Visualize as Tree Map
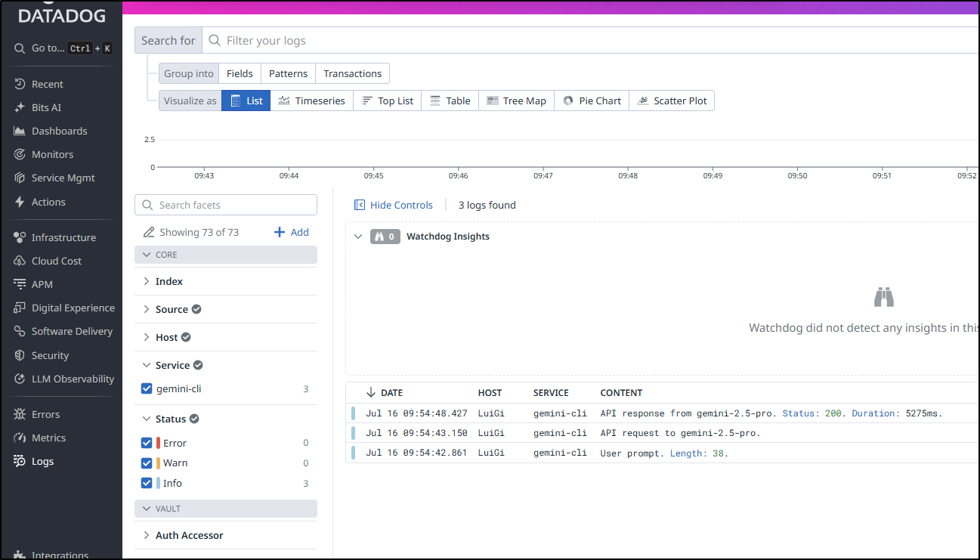The width and height of the screenshot is (980, 560). [516, 101]
